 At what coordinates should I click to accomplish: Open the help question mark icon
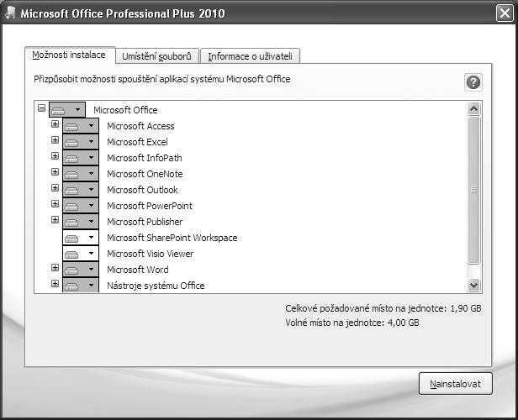tap(473, 82)
